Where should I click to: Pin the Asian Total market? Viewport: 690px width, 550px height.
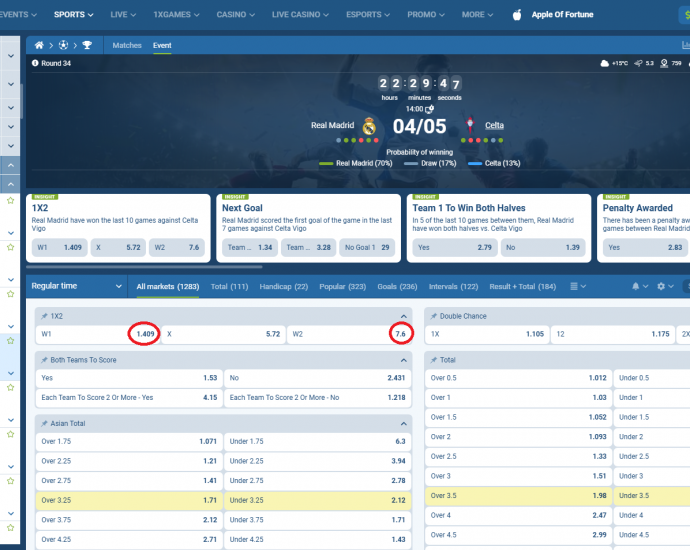(x=44, y=423)
